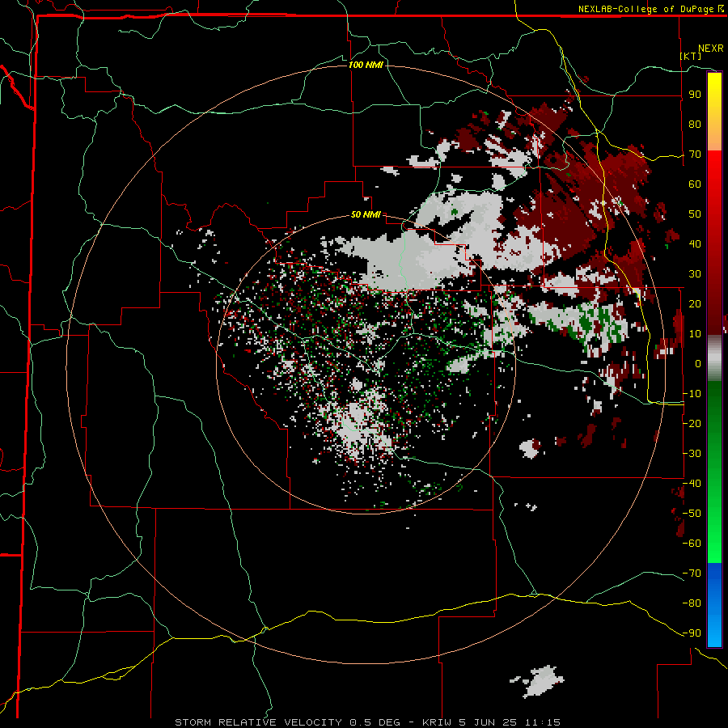Select the 80 value on the velocity scale
Image resolution: width=728 pixels, height=728 pixels.
pyautogui.click(x=695, y=124)
